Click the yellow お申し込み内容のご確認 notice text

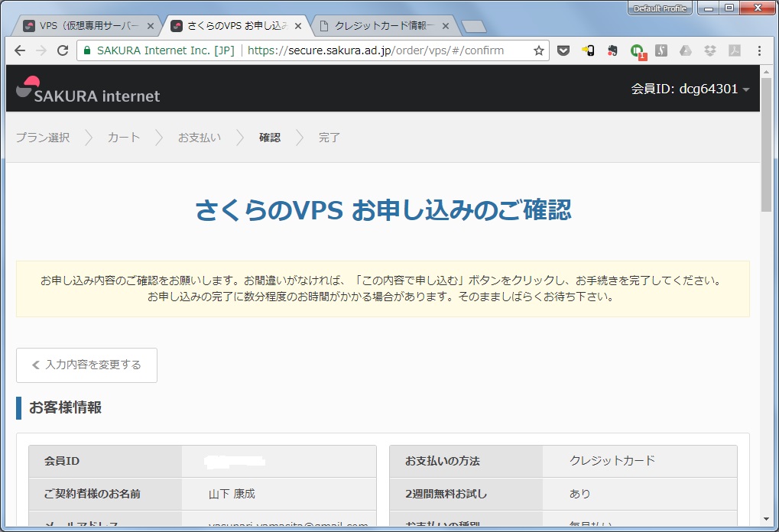382,289
